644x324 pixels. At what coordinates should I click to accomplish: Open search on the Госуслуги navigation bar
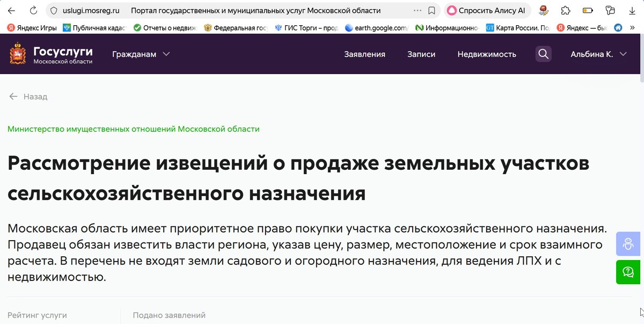pos(543,54)
